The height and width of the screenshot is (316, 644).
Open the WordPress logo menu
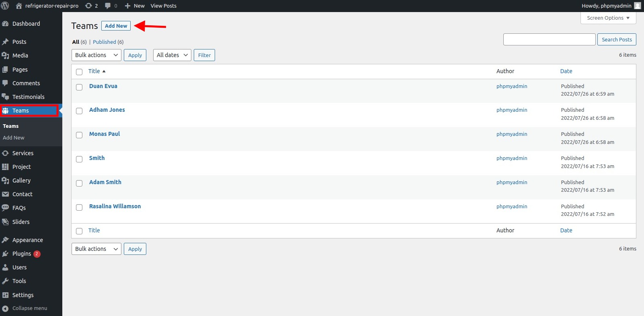pyautogui.click(x=5, y=6)
